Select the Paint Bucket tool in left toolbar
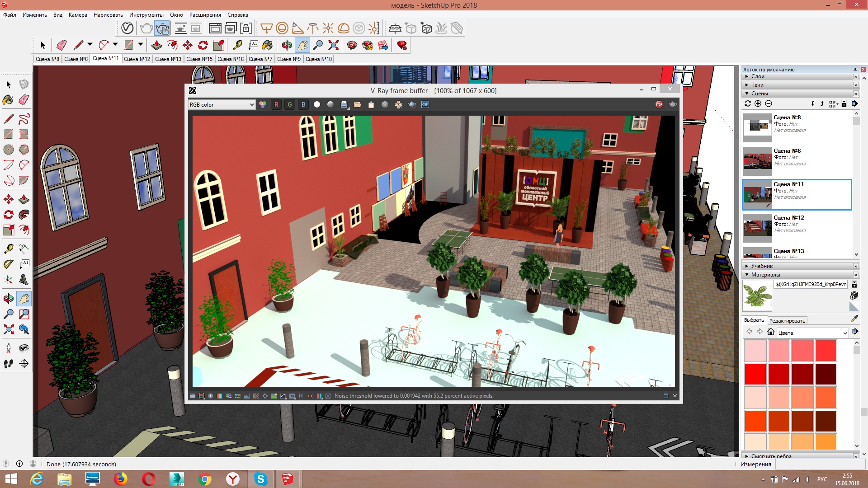 pyautogui.click(x=8, y=100)
